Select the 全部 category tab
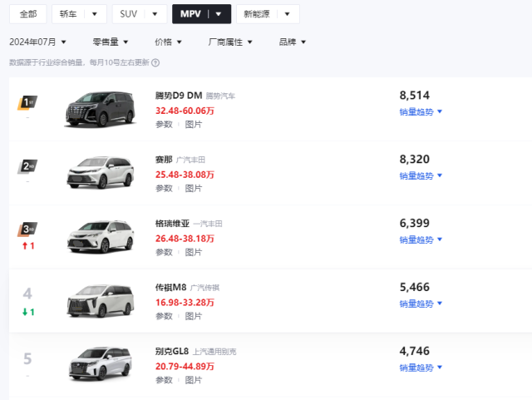The width and height of the screenshot is (532, 400). click(x=28, y=14)
